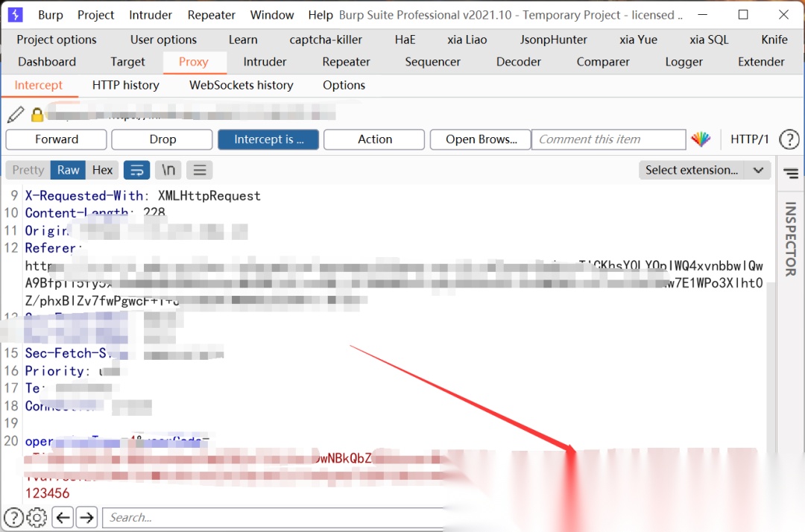Open the Project menu

95,15
